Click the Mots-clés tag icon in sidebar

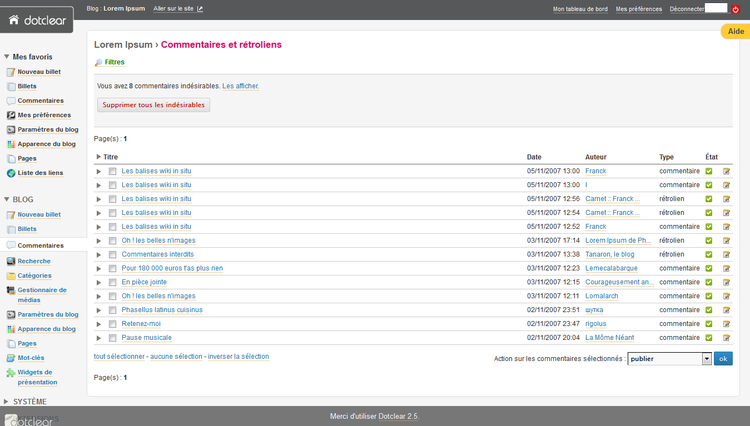pos(10,357)
